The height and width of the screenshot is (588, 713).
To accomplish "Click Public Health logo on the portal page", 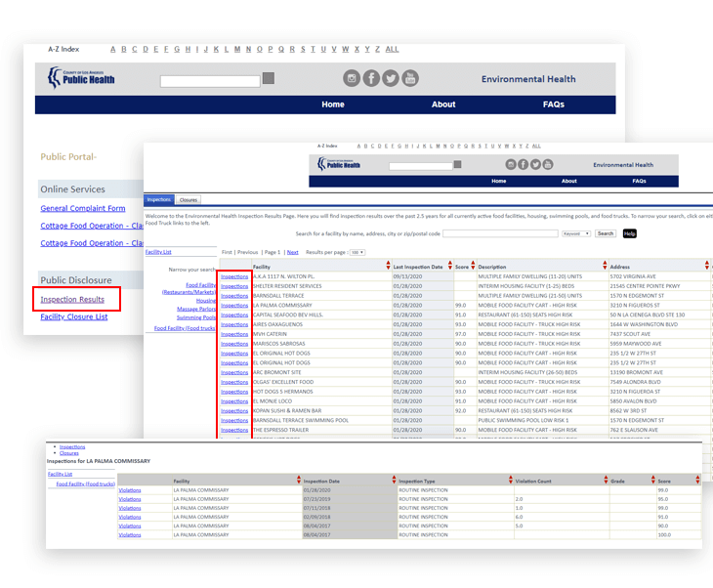I will [81, 78].
